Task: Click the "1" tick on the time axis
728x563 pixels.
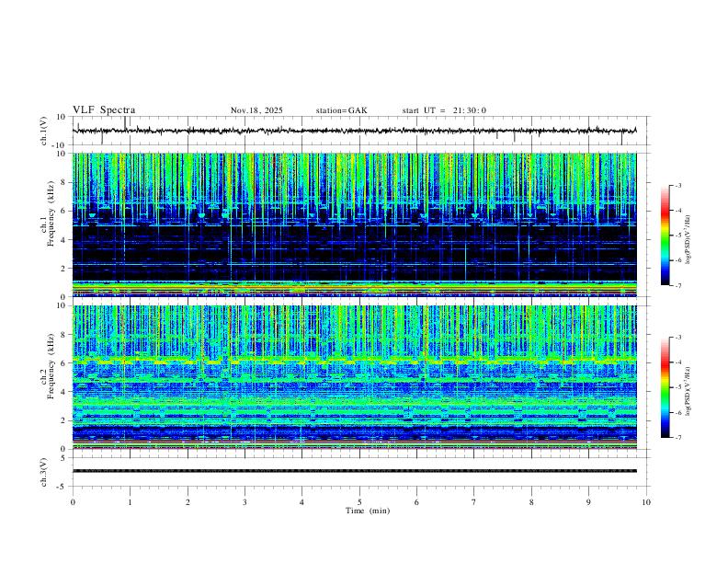Action: 130,502
